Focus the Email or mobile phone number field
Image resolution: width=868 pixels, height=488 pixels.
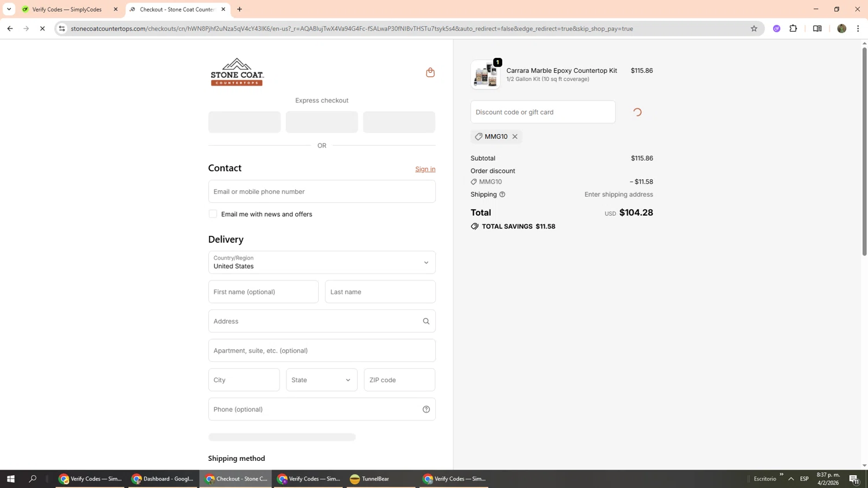tap(322, 191)
